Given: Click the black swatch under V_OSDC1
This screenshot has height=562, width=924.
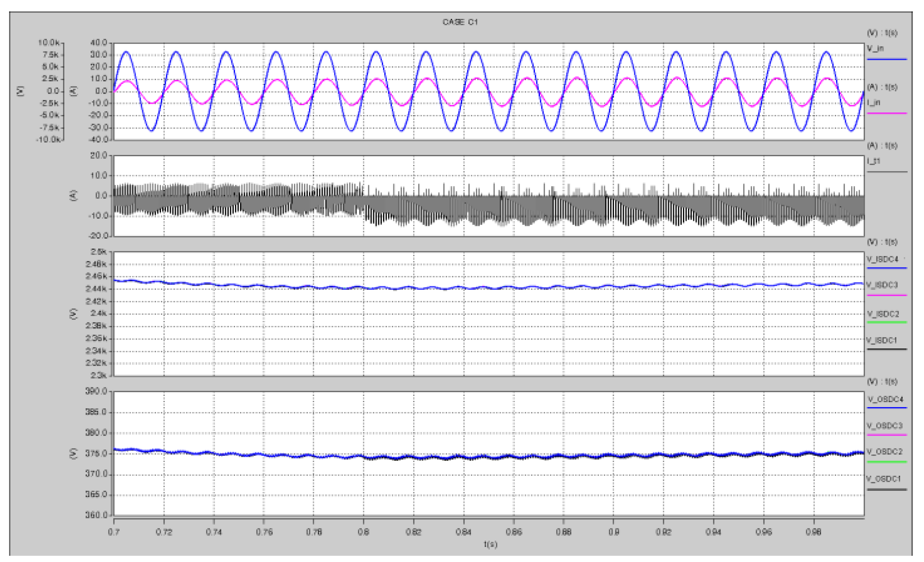Looking at the screenshot, I should tap(887, 489).
